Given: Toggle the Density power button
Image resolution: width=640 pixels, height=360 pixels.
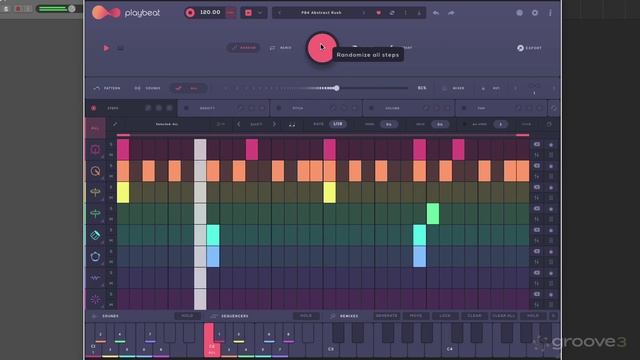Looking at the screenshot, I should point(186,108).
